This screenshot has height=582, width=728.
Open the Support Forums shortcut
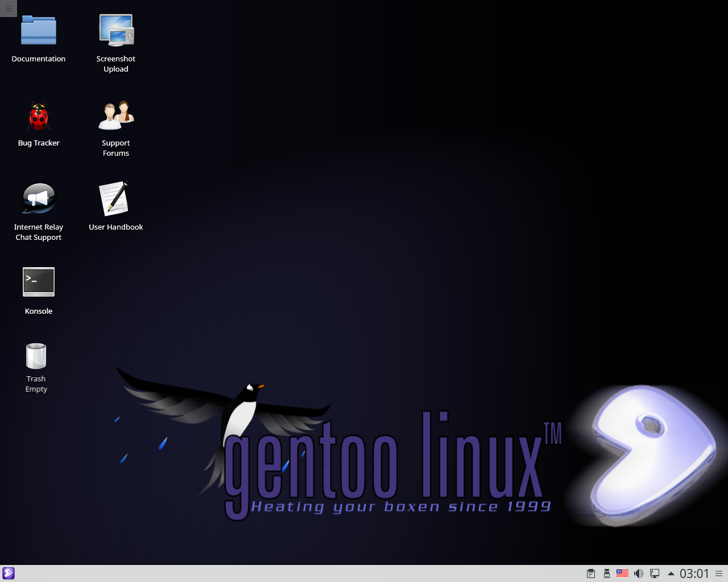115,115
